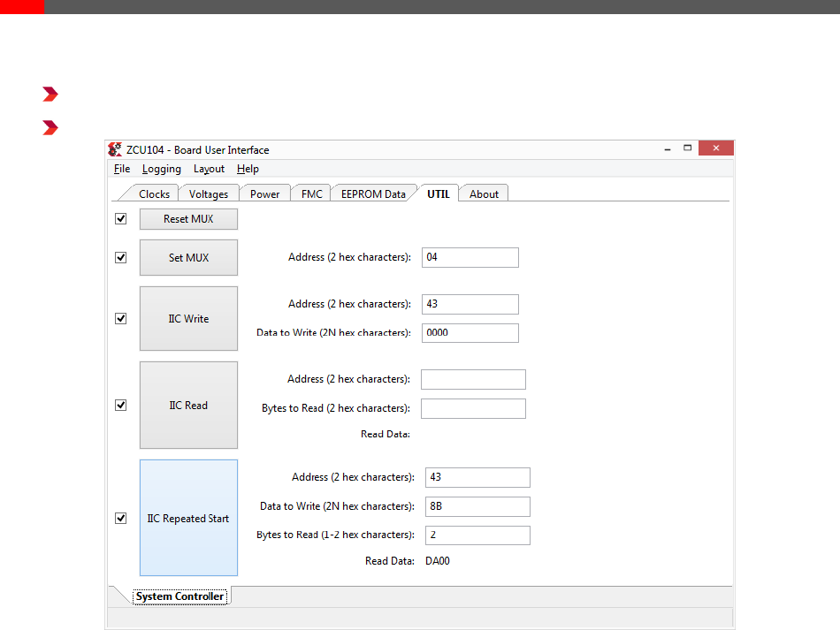
Task: Open the Logging menu
Action: click(161, 169)
